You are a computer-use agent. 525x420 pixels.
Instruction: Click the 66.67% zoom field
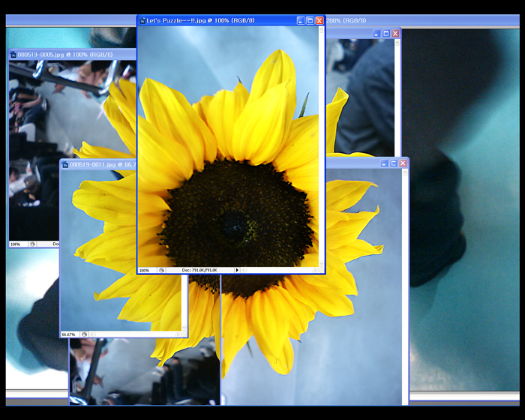coord(70,334)
